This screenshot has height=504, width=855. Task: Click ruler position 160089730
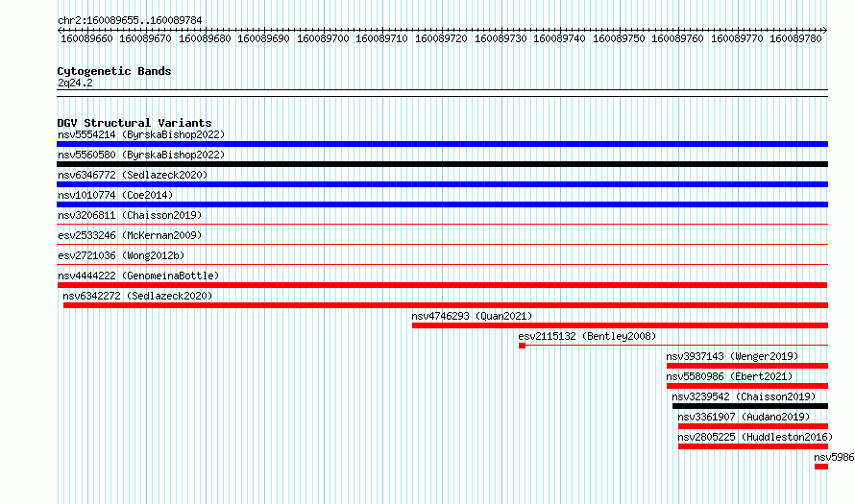pyautogui.click(x=501, y=38)
